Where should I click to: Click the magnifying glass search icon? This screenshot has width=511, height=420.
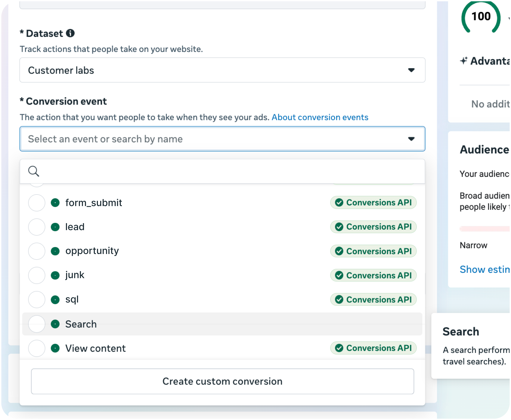[x=33, y=171]
